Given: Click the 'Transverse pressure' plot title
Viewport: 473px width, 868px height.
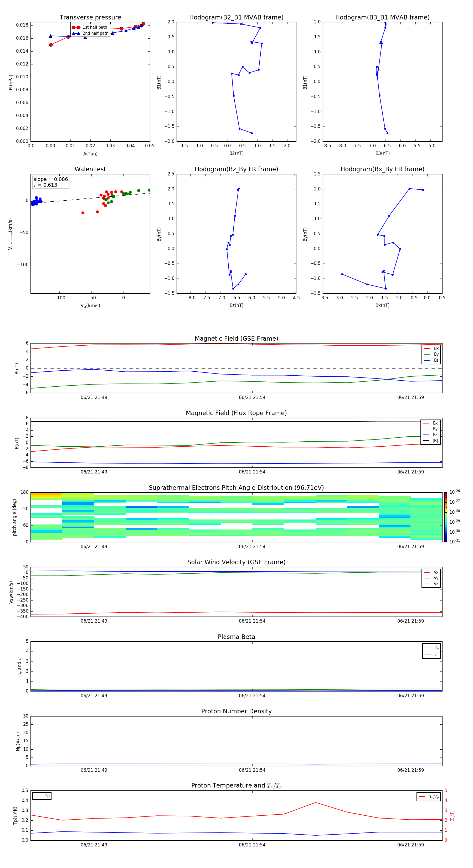Looking at the screenshot, I should tap(90, 18).
